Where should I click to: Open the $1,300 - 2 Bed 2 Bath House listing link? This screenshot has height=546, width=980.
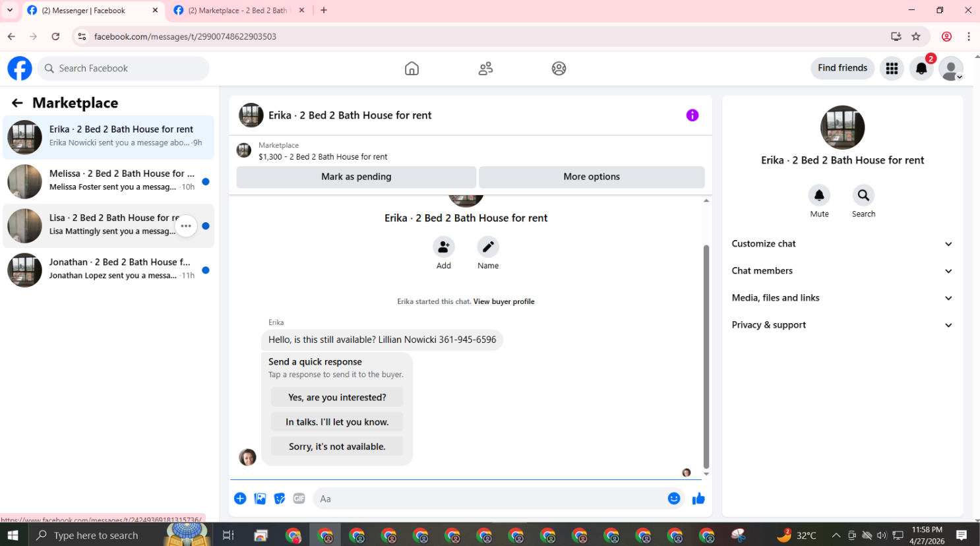click(323, 157)
